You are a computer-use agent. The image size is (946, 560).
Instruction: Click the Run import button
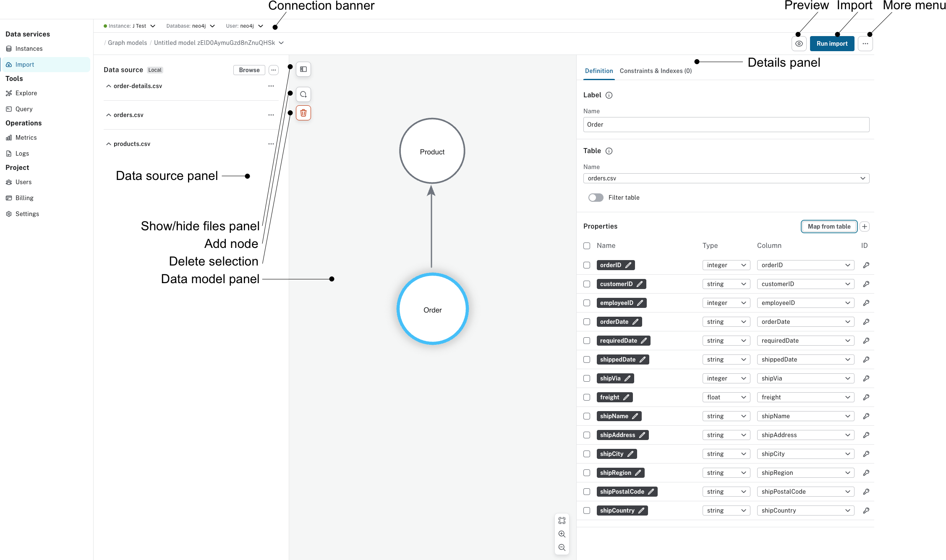832,44
